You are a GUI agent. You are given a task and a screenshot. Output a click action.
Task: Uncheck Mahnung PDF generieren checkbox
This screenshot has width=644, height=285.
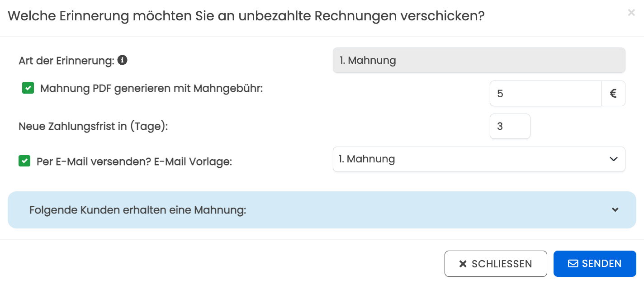28,88
